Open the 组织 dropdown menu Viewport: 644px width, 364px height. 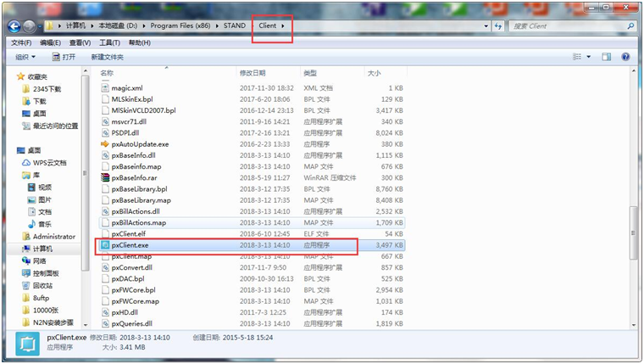tap(25, 57)
